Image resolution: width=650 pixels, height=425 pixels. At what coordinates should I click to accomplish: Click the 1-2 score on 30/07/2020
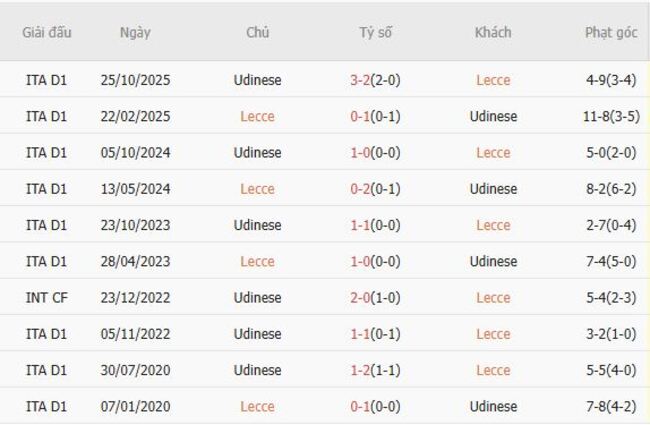(361, 370)
